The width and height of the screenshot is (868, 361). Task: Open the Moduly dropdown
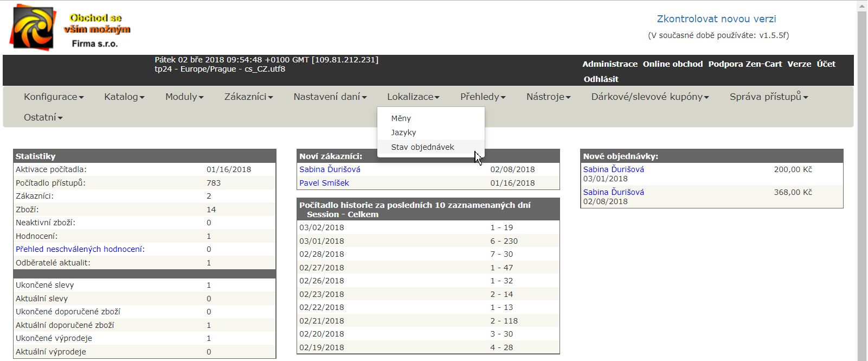pyautogui.click(x=184, y=97)
